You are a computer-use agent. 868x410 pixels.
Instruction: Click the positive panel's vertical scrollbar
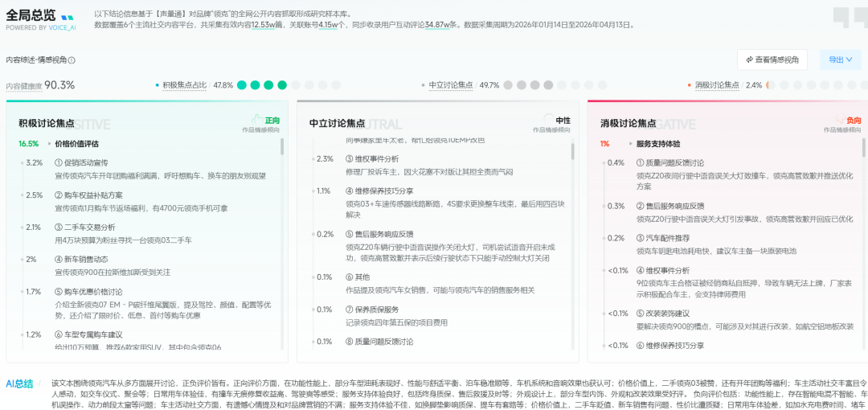282,147
